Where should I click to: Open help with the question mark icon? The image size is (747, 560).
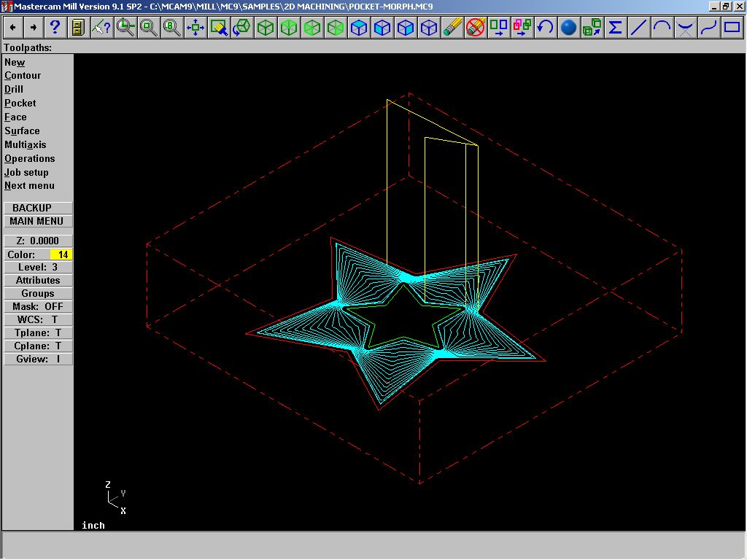pos(55,28)
